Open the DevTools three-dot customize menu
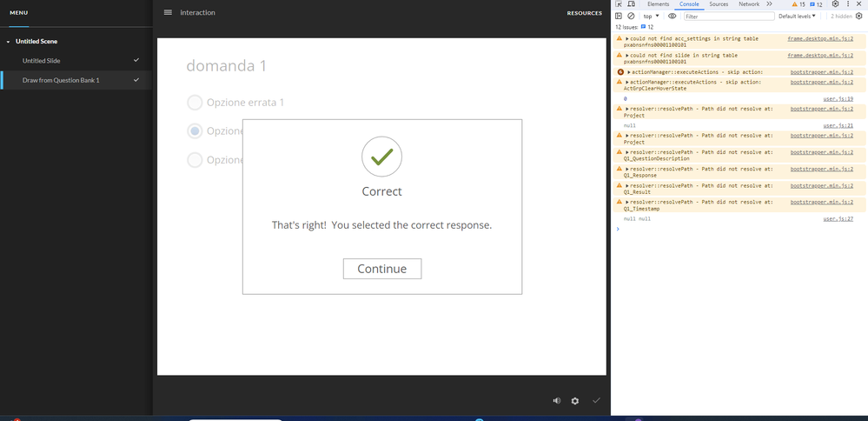Image resolution: width=868 pixels, height=421 pixels. point(847,3)
